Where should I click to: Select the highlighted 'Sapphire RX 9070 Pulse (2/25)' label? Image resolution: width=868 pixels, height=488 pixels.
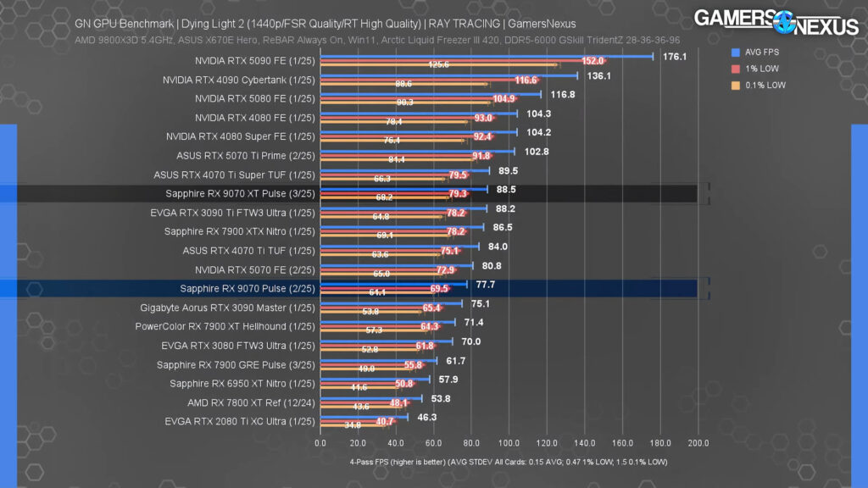click(x=248, y=288)
